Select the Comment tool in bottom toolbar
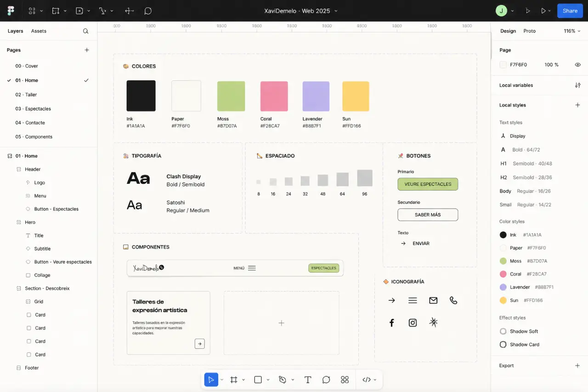588x392 pixels. pyautogui.click(x=326, y=380)
